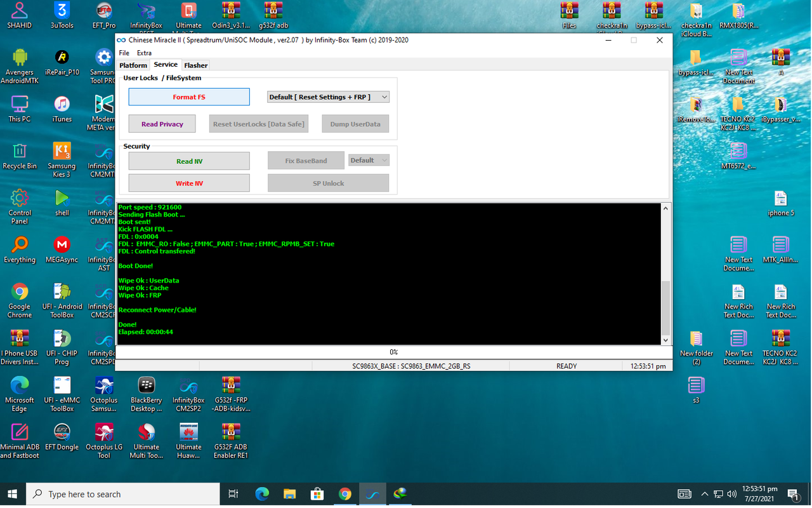
Task: Select InfinityBox CM2SP2 desktop icon
Action: (x=188, y=395)
